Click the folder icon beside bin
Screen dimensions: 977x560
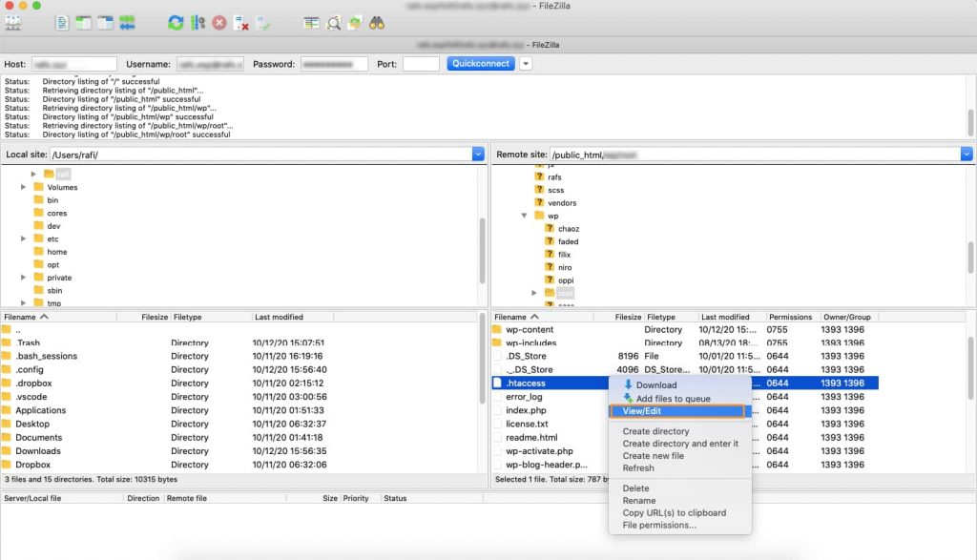click(38, 200)
